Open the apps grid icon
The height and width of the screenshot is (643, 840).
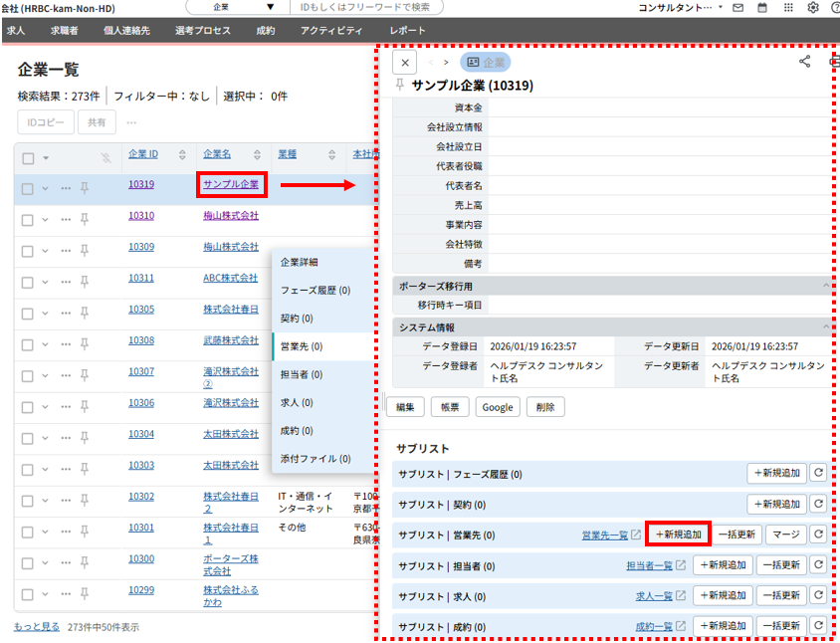(788, 8)
